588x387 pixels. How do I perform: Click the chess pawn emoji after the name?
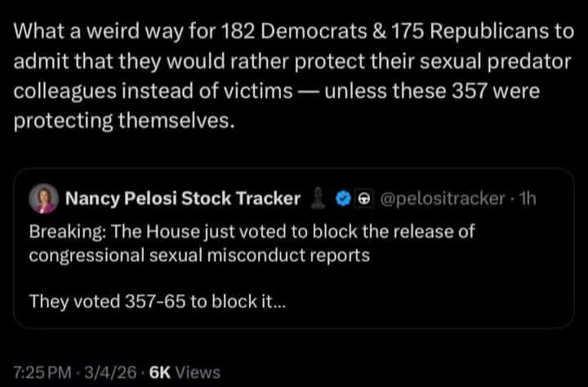(319, 198)
